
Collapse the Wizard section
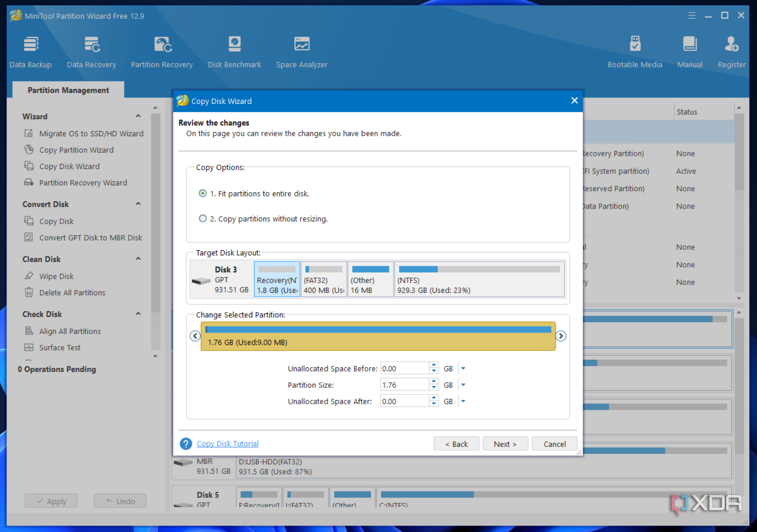point(138,116)
